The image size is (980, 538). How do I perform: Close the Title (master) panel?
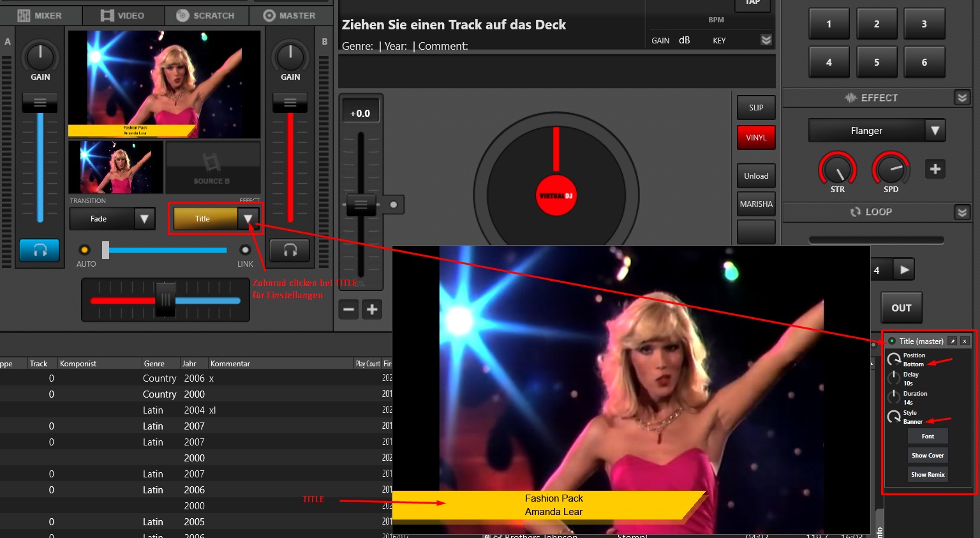[x=965, y=341]
